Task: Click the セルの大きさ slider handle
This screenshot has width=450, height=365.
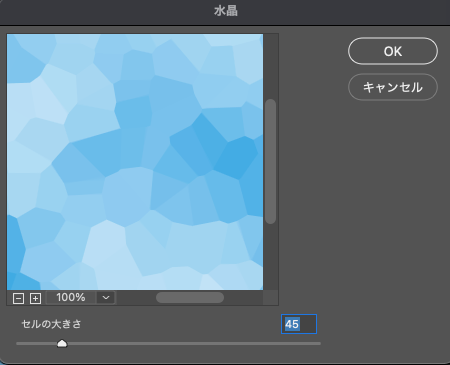Action: pos(62,343)
